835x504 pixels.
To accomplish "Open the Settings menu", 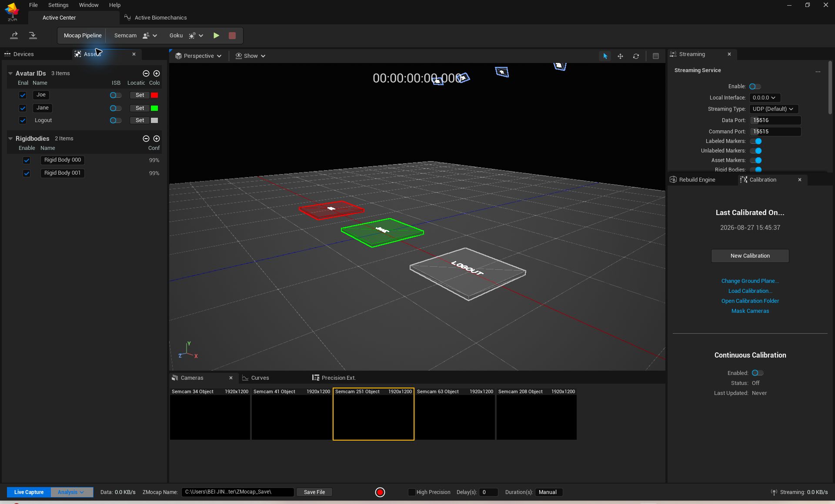I will coord(58,5).
